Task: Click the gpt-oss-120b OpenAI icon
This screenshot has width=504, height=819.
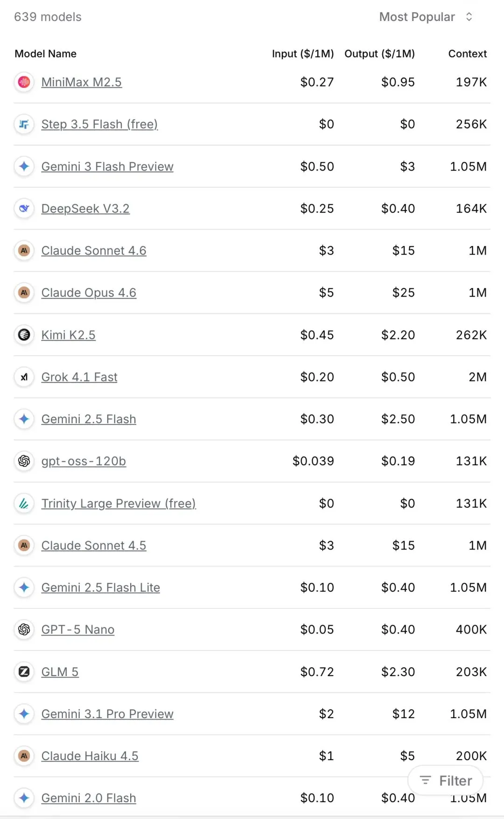Action: [24, 461]
